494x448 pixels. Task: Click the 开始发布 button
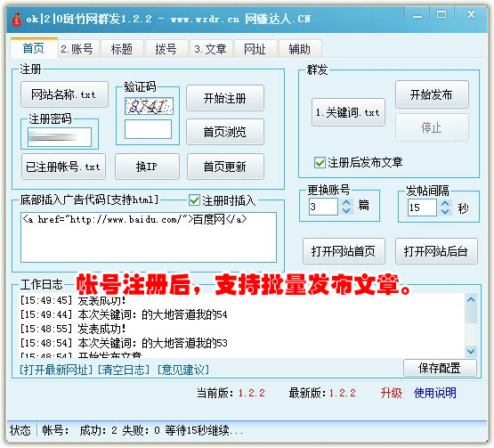point(432,94)
